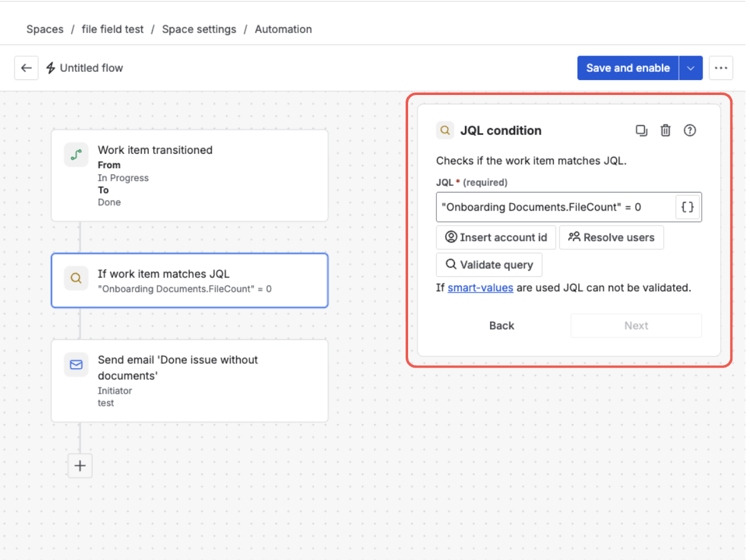Click Save and enable
The width and height of the screenshot is (750, 560).
(x=628, y=68)
